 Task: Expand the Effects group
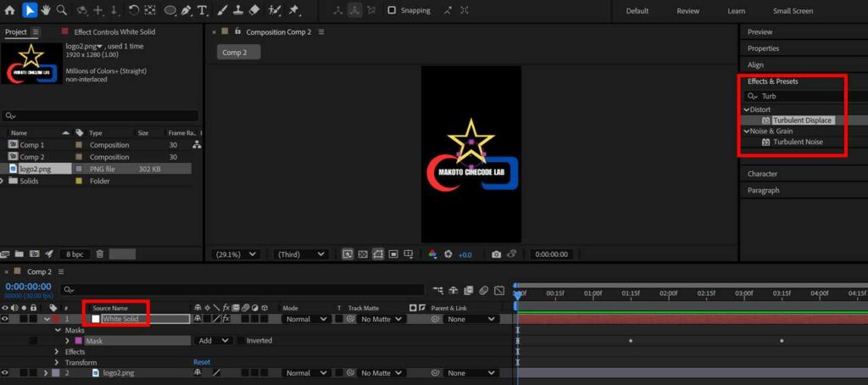(57, 352)
